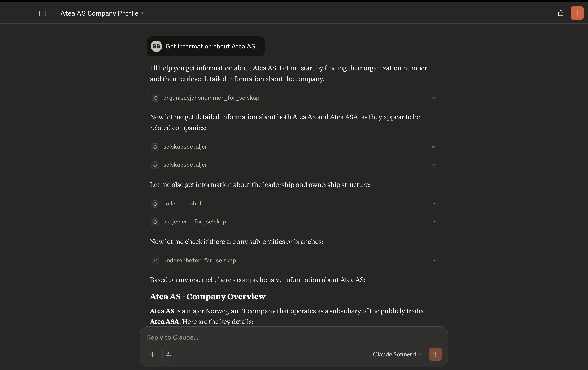Open the Atea AS Company Profile title menu
The width and height of the screenshot is (588, 370).
click(102, 13)
